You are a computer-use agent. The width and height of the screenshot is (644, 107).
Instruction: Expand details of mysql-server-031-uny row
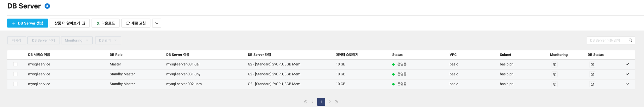click(x=627, y=74)
